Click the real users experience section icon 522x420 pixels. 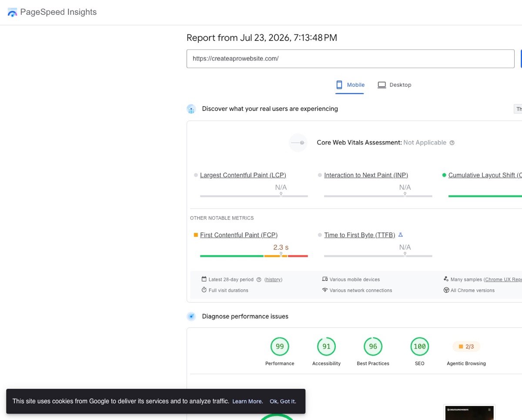[x=191, y=109]
